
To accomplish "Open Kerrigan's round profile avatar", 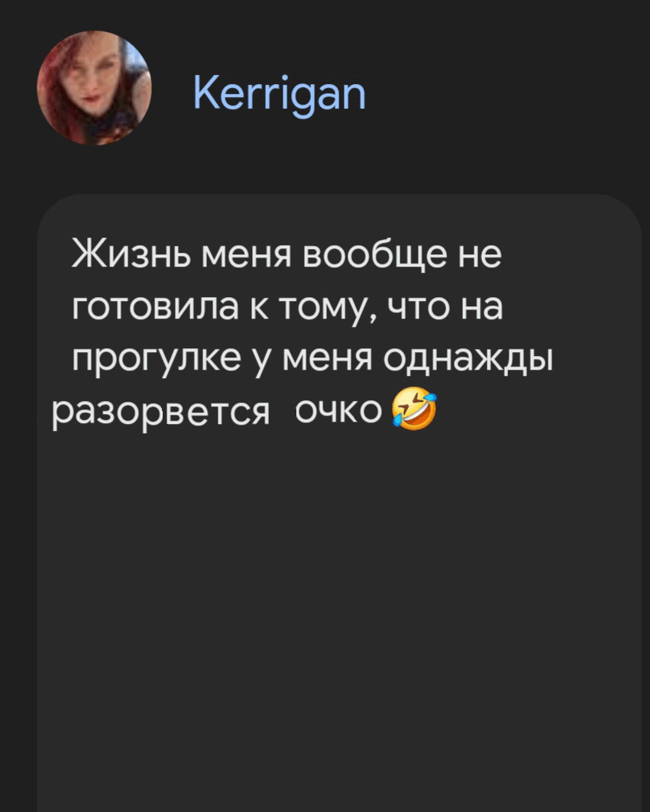I will pyautogui.click(x=94, y=88).
